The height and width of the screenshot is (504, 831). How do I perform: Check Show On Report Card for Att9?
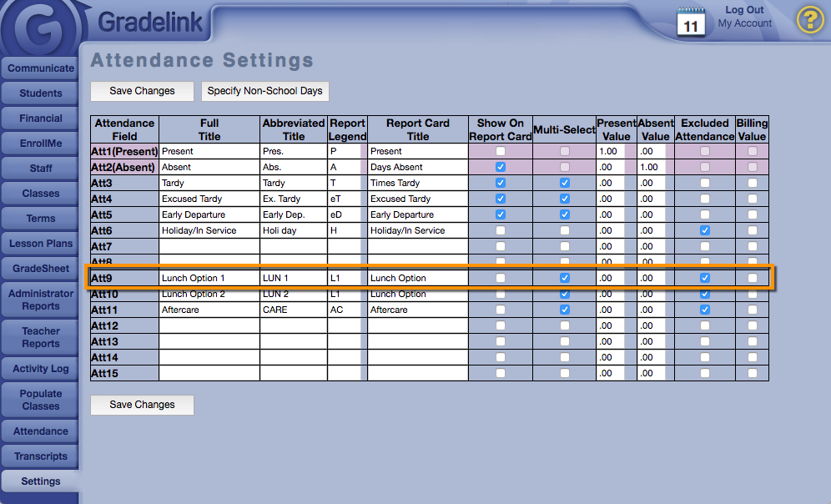pos(501,278)
